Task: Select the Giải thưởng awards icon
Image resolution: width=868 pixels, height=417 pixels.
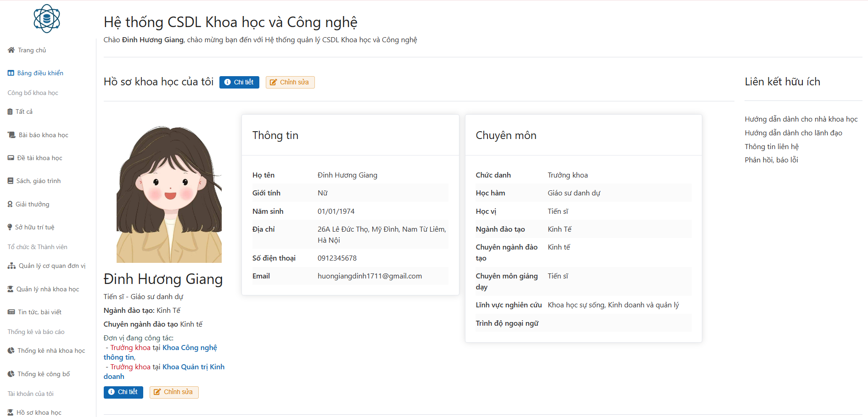Action: coord(10,204)
